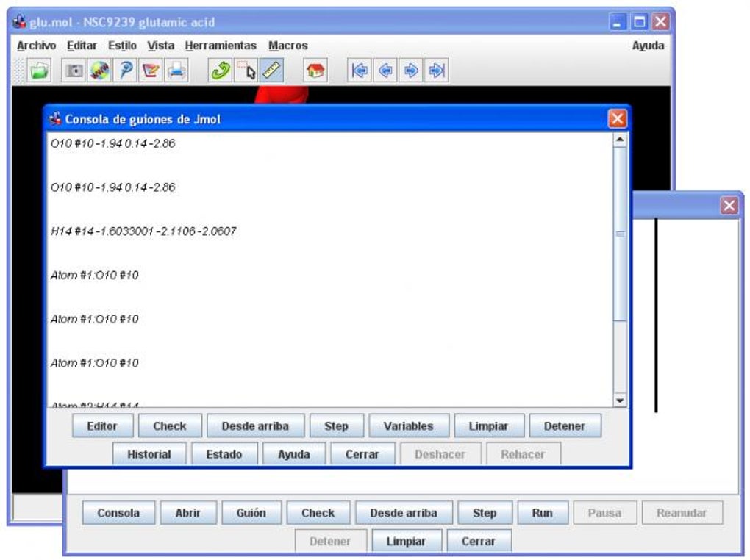Click Check button in the editor window
This screenshot has height=560, width=750.
click(x=318, y=513)
